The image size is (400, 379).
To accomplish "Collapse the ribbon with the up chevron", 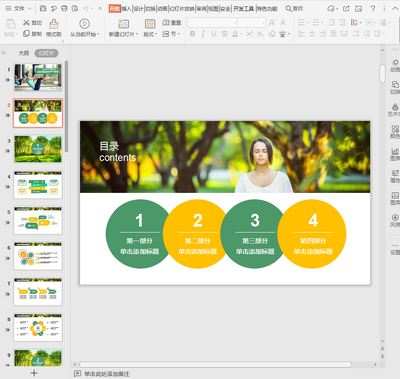I will [395, 8].
